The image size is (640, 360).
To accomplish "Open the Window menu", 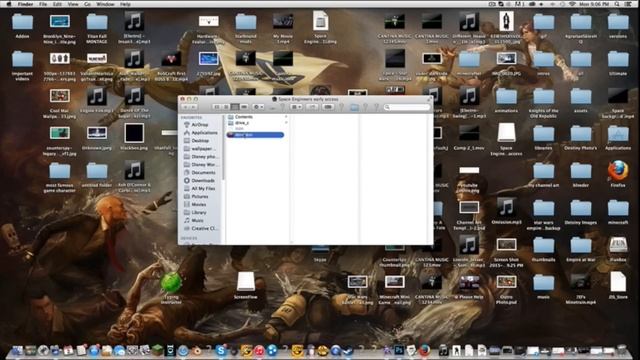I will click(105, 4).
